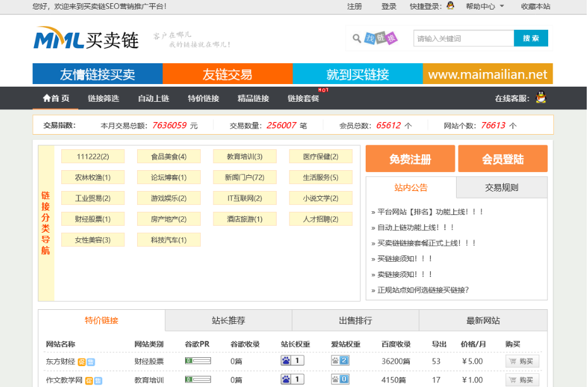The width and height of the screenshot is (588, 387).
Task: Open announcement 自动上链功能上线
Action: point(416,228)
